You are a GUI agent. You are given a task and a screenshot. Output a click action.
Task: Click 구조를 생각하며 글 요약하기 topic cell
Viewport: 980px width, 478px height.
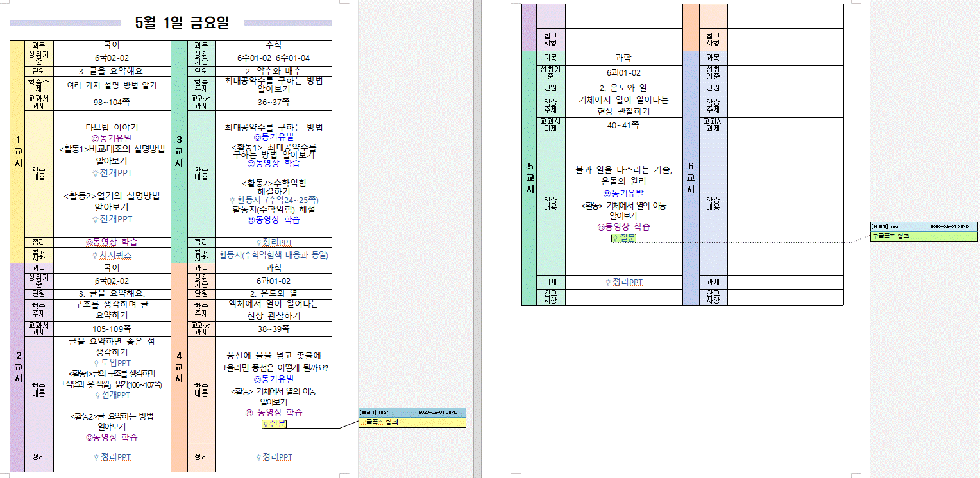(112, 309)
